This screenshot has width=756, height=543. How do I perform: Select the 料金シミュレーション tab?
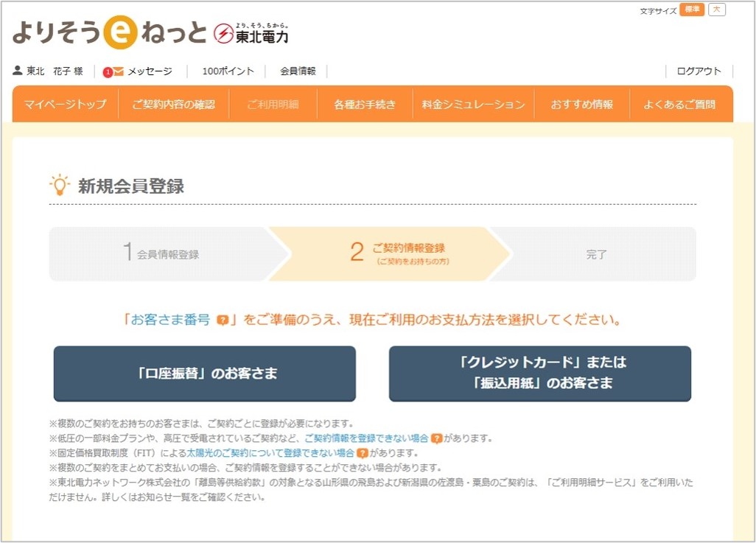[475, 104]
